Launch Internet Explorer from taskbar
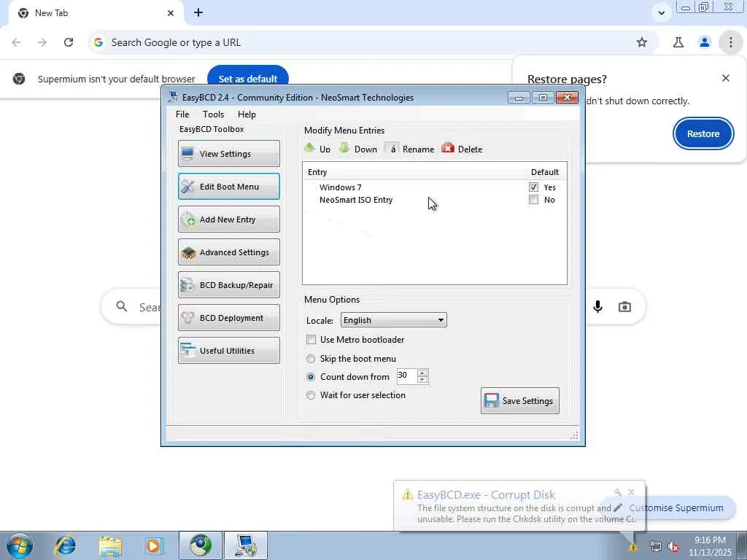The width and height of the screenshot is (747, 560). point(65,545)
